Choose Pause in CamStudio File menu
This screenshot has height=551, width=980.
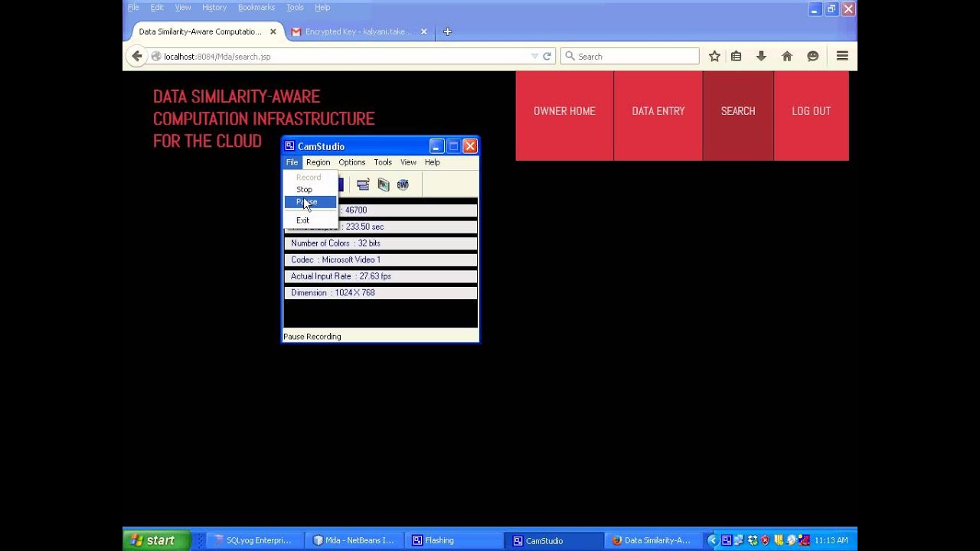(310, 202)
